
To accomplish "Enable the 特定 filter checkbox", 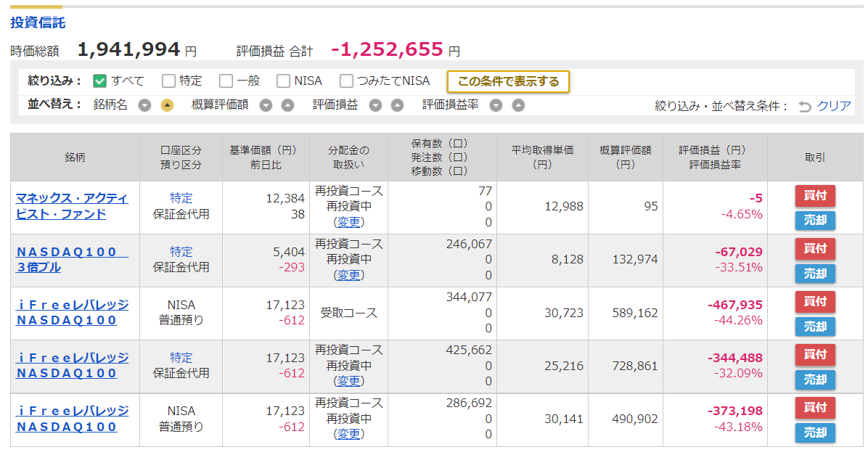I will point(168,81).
